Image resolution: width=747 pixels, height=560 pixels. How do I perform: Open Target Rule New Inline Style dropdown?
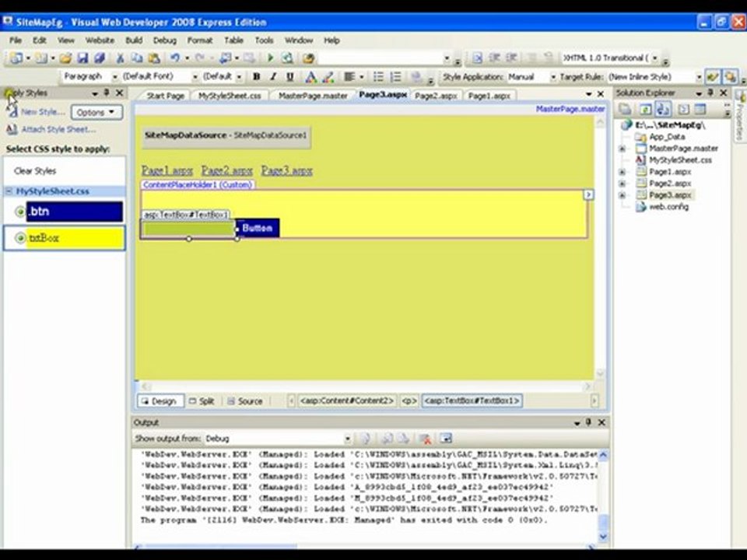[x=699, y=77]
